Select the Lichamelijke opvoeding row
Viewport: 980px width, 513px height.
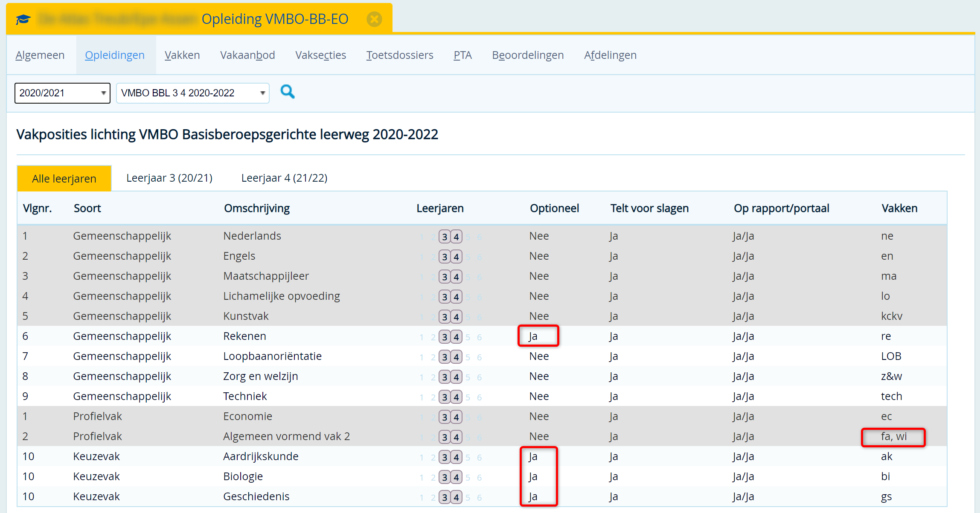tap(482, 296)
